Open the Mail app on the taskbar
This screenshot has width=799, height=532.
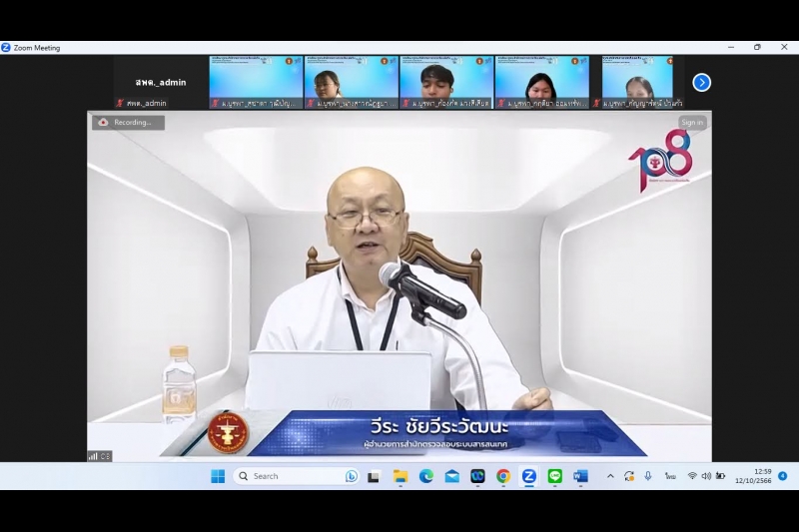[452, 476]
